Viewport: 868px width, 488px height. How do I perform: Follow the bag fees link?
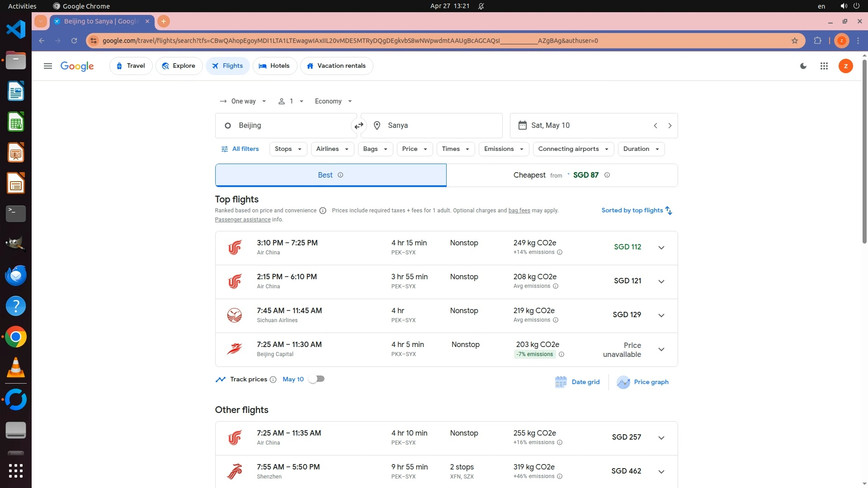point(519,211)
